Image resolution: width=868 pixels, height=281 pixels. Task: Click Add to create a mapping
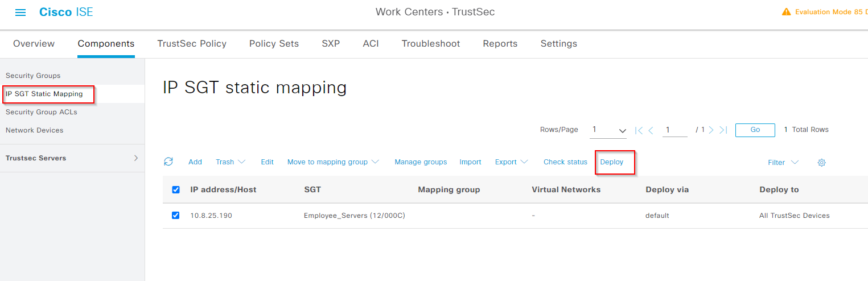195,162
